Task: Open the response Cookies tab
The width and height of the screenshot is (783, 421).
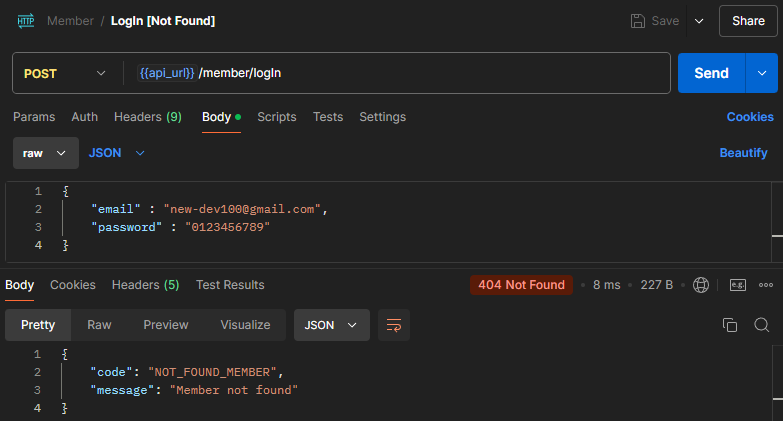Action: [x=72, y=285]
